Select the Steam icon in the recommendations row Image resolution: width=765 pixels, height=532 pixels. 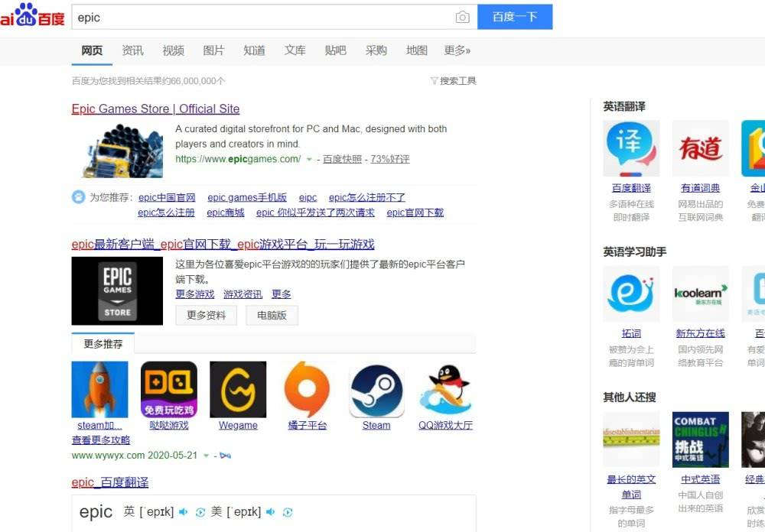coord(376,390)
